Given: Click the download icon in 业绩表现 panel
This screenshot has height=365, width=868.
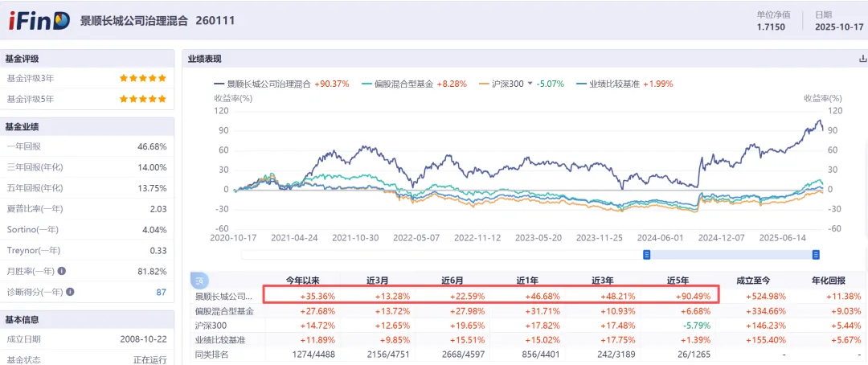Looking at the screenshot, I should 862,59.
